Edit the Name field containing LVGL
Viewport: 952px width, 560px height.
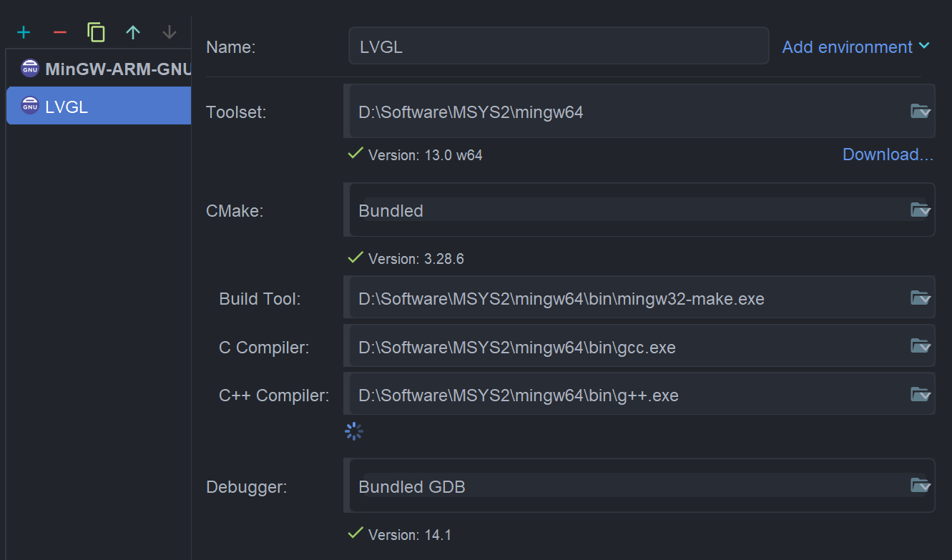pyautogui.click(x=559, y=46)
